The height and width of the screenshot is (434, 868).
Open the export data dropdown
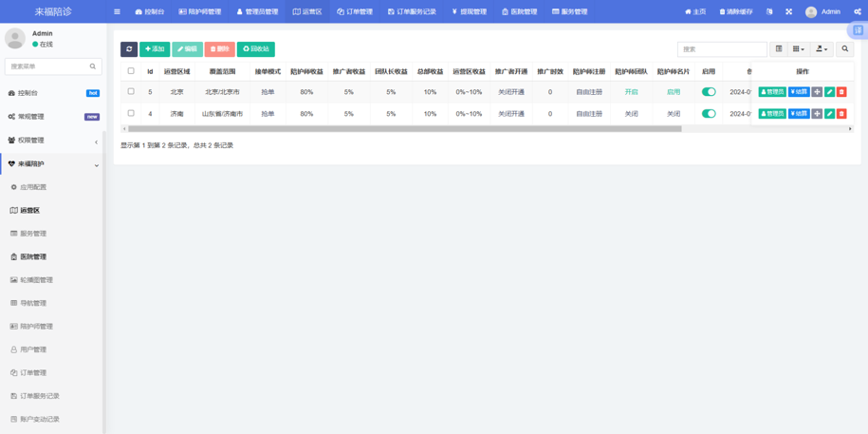pyautogui.click(x=822, y=48)
